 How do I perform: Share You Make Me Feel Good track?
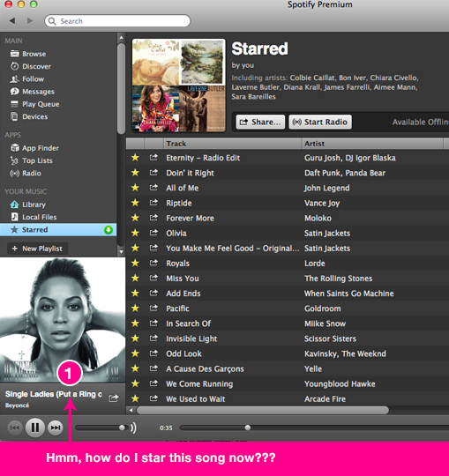pos(153,248)
